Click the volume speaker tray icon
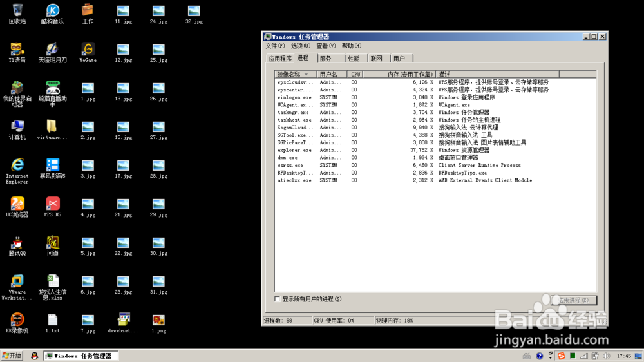The image size is (644, 362). pos(606,356)
